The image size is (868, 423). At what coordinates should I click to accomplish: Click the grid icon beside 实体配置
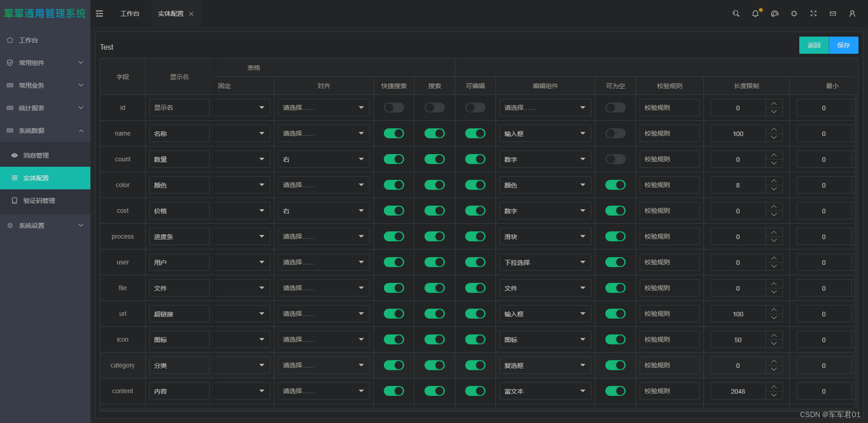pyautogui.click(x=14, y=178)
